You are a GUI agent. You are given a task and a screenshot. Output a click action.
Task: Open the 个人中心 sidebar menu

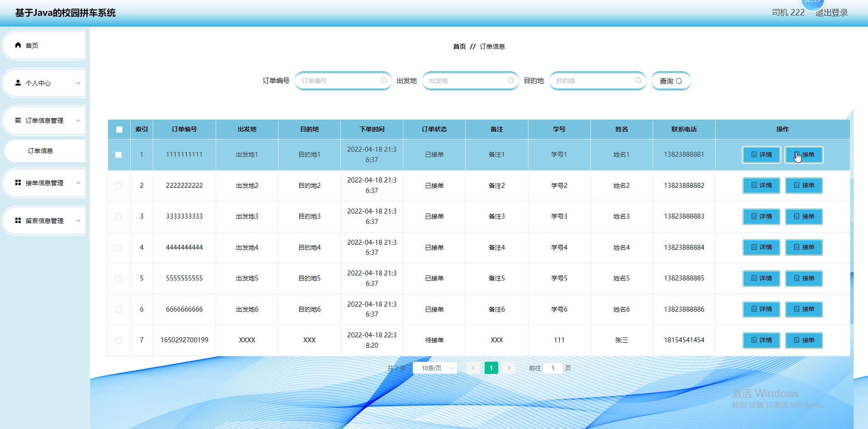pos(44,83)
